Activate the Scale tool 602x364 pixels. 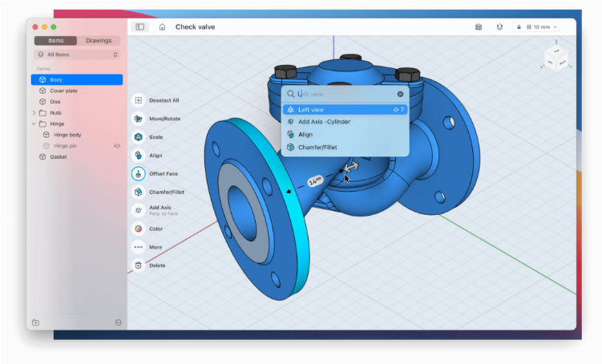(139, 137)
